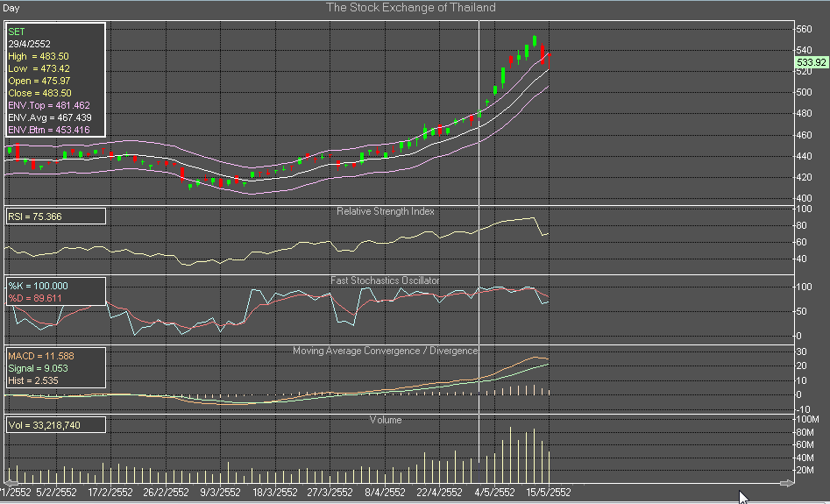Click the "17/2/2552" date label
Screen dimensions: 830x504
[110, 493]
